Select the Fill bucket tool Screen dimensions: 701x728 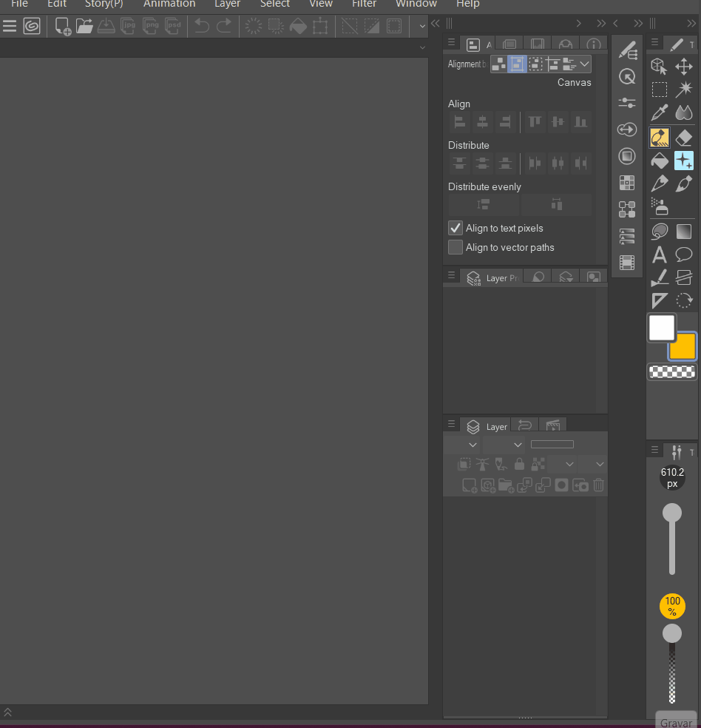(659, 161)
